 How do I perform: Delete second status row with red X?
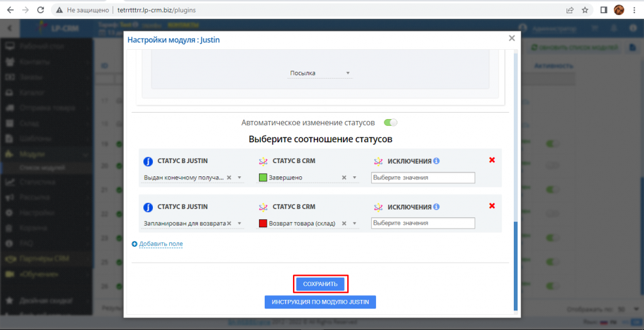(x=492, y=205)
